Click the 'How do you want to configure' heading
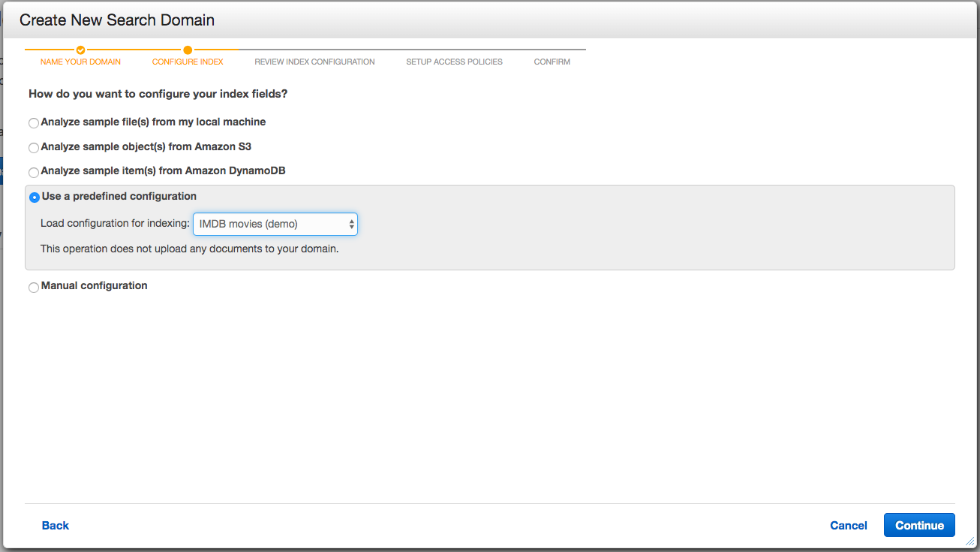The image size is (980, 552). 158,94
